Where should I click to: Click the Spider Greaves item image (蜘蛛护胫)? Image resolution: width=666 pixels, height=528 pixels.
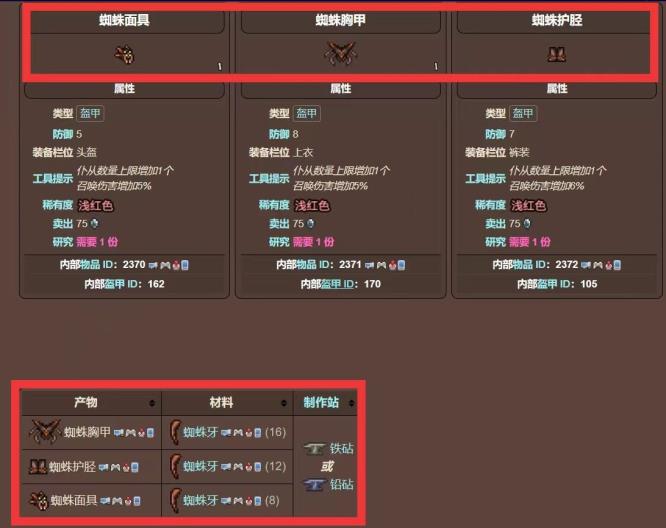tap(557, 55)
